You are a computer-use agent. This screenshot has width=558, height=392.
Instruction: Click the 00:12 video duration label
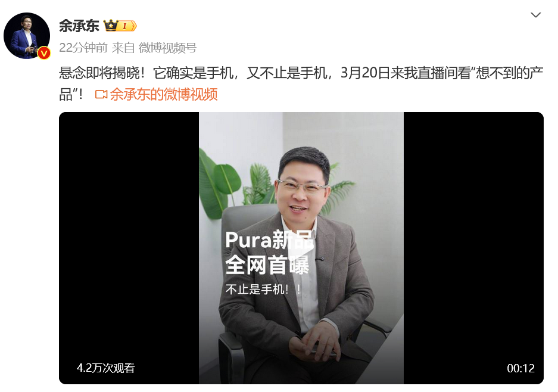click(x=520, y=368)
